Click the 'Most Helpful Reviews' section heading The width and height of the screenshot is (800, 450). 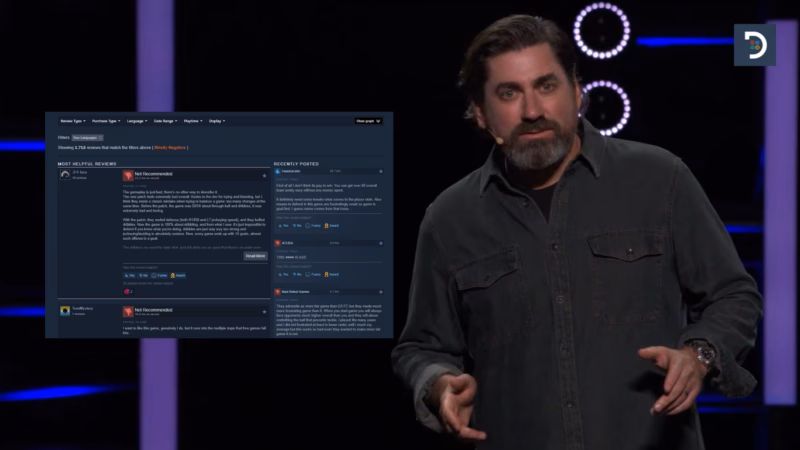point(87,164)
